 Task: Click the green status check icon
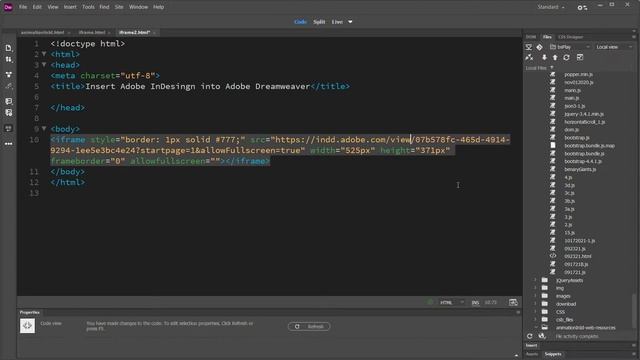click(x=430, y=302)
